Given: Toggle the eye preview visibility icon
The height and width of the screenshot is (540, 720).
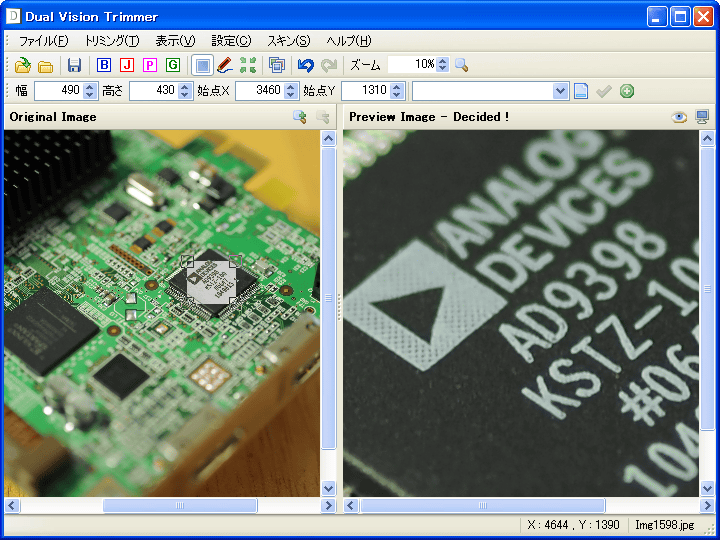Looking at the screenshot, I should pyautogui.click(x=679, y=117).
